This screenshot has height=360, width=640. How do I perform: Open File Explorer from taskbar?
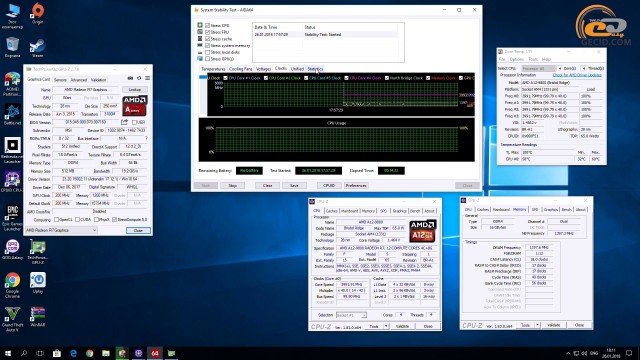point(106,353)
